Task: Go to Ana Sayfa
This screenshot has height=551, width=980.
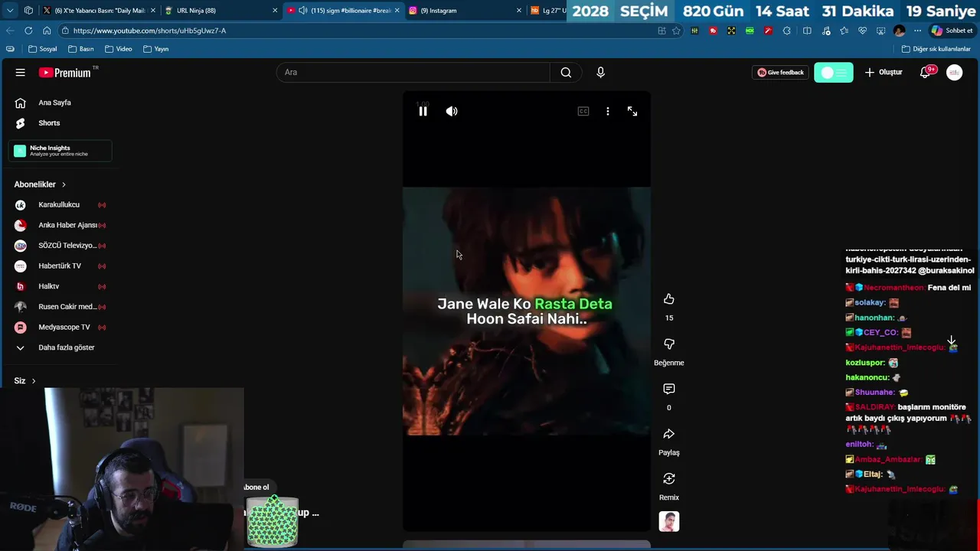Action: pyautogui.click(x=54, y=103)
